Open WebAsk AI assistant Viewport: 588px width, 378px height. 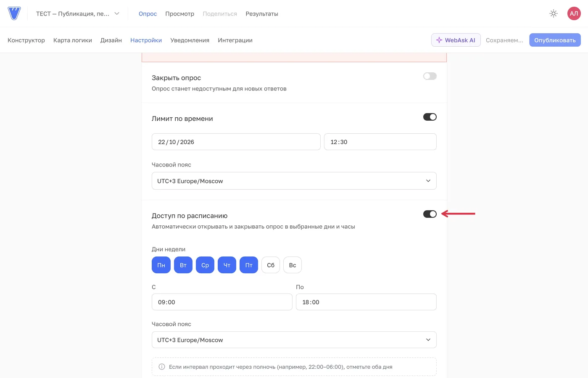(456, 40)
